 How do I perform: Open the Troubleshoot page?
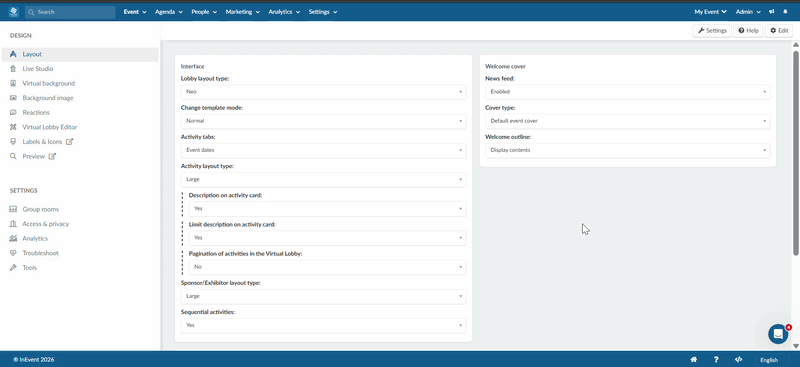pyautogui.click(x=40, y=253)
